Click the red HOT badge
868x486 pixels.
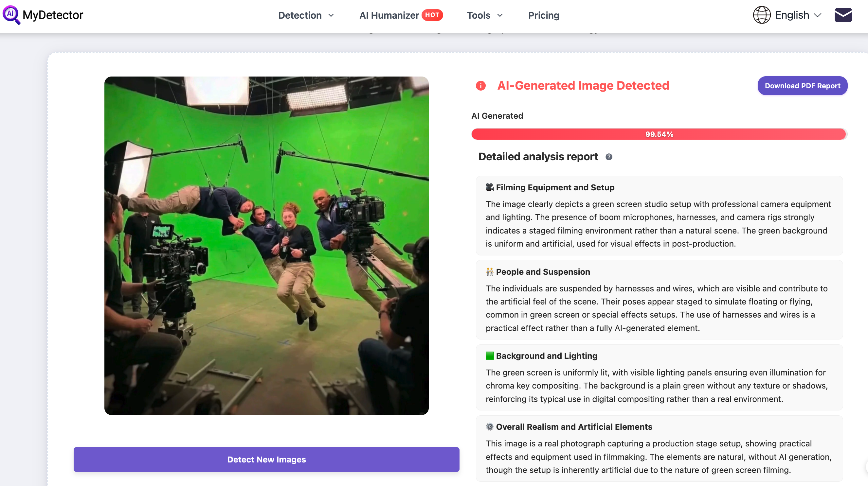[x=432, y=15]
